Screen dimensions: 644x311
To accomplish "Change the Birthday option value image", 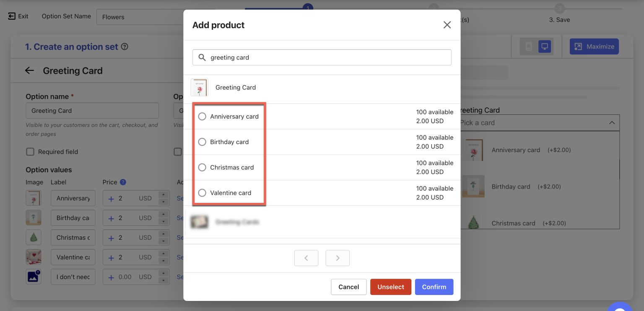I will tap(34, 218).
